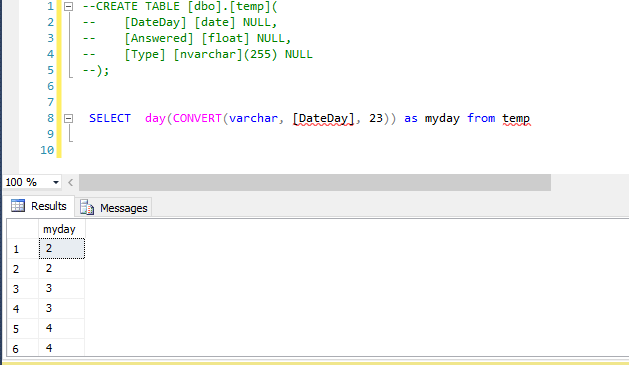This screenshot has height=365, width=629.
Task: Select result row header 2
Action: (x=23, y=269)
